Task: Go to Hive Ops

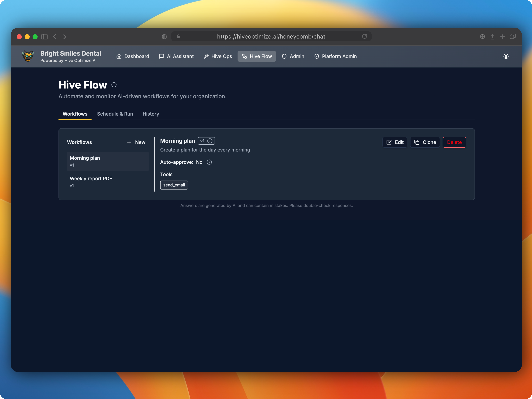Action: point(218,56)
